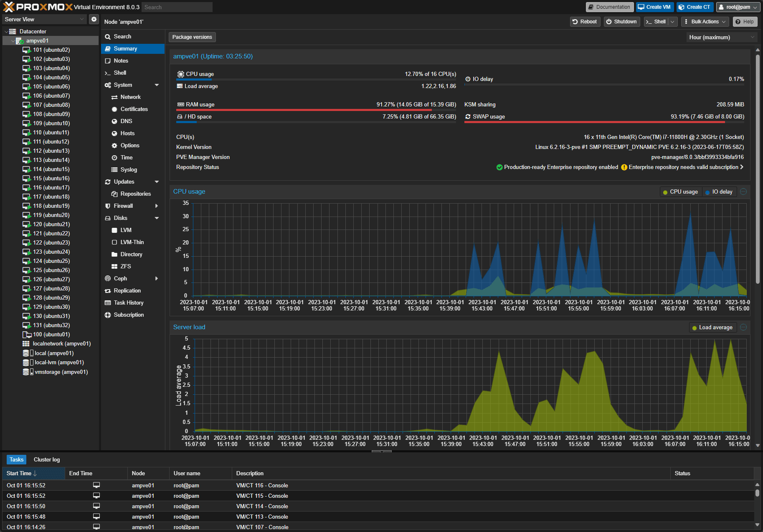Expand the Bulk Actions dropdown
763x532 pixels.
tap(705, 22)
